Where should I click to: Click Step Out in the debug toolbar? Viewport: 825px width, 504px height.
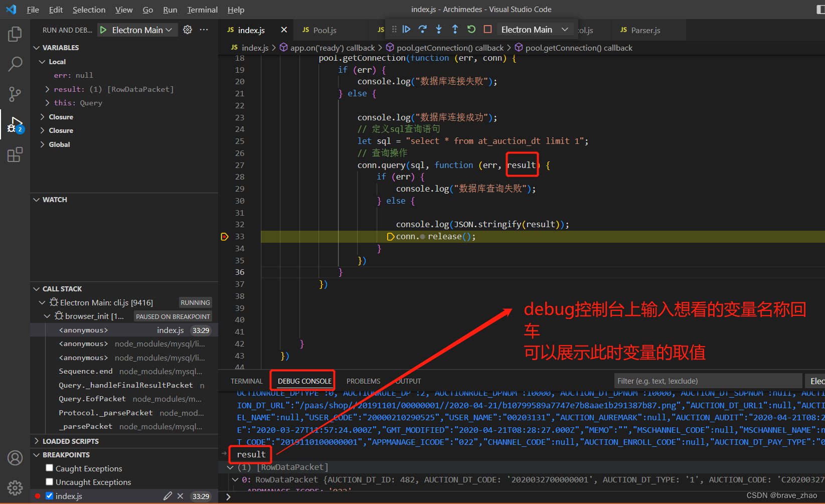[x=455, y=30]
